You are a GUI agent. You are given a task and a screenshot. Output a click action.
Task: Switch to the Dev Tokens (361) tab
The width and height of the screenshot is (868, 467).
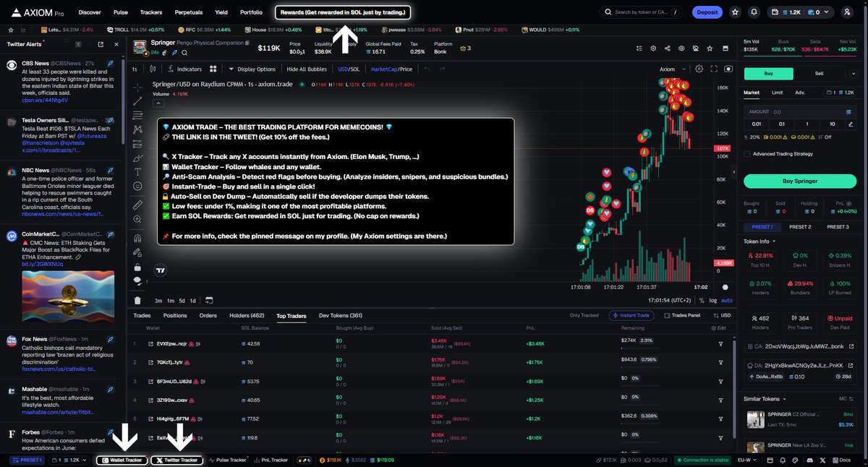[341, 316]
